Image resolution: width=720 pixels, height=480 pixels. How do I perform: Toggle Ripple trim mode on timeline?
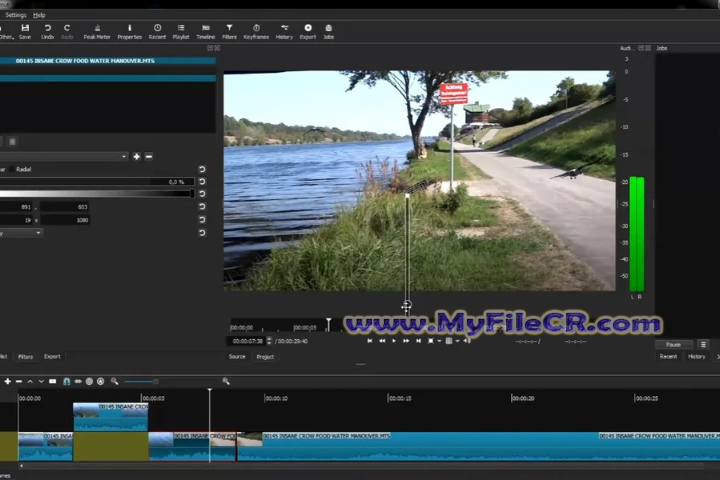point(89,381)
